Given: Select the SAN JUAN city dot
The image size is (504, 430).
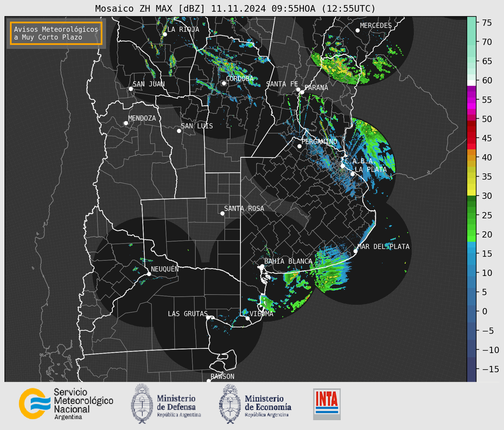Looking at the screenshot, I should (x=131, y=89).
